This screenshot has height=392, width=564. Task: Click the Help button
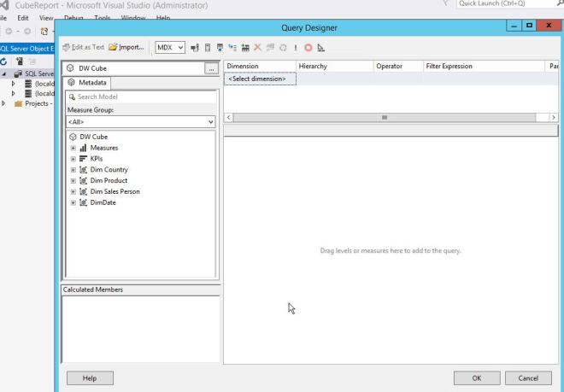88,377
